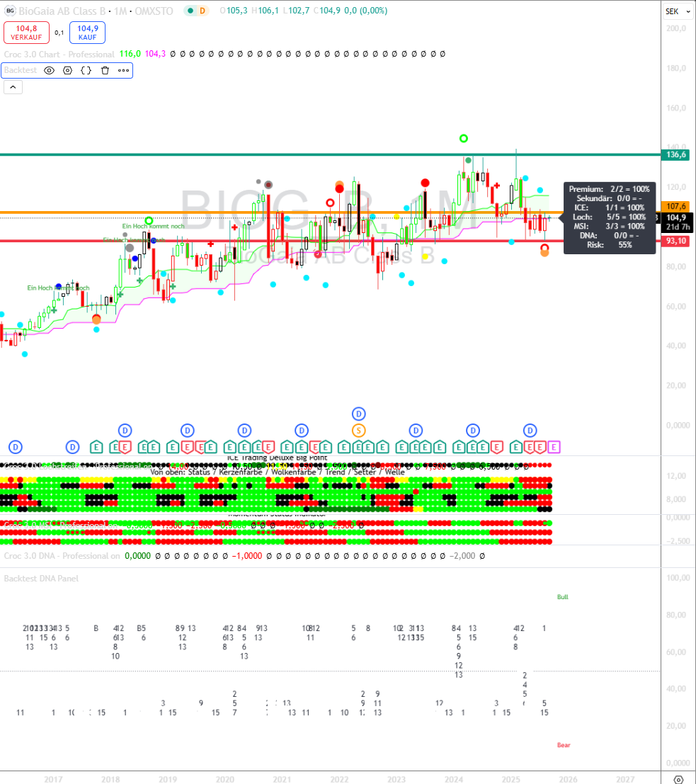696x784 pixels.
Task: Select the Croc 3.0 DNA - Professional legend
Action: coord(62,556)
